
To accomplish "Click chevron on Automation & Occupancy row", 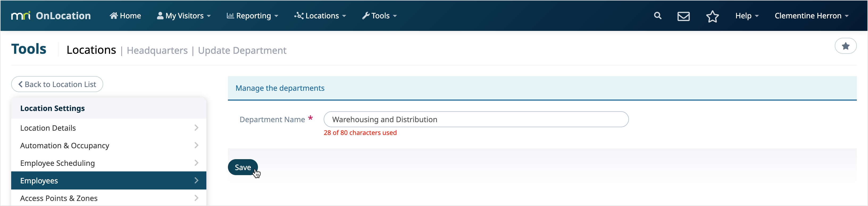I will 196,145.
